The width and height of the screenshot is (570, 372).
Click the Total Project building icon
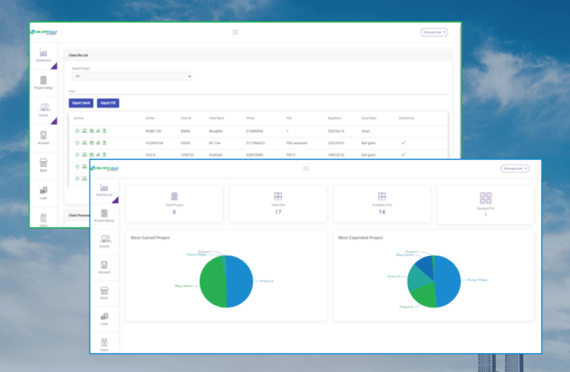click(x=174, y=196)
